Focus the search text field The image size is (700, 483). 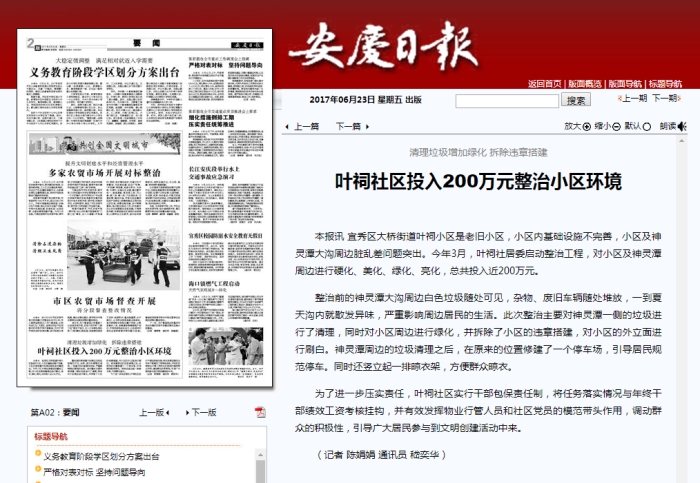(507, 101)
